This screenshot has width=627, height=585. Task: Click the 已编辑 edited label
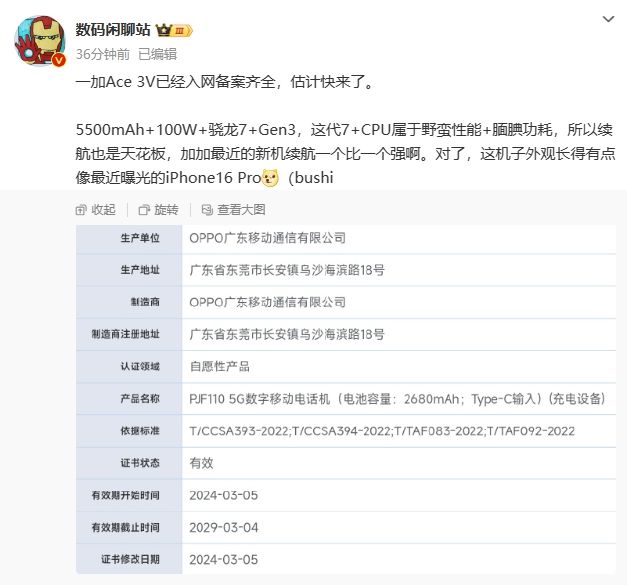(158, 54)
